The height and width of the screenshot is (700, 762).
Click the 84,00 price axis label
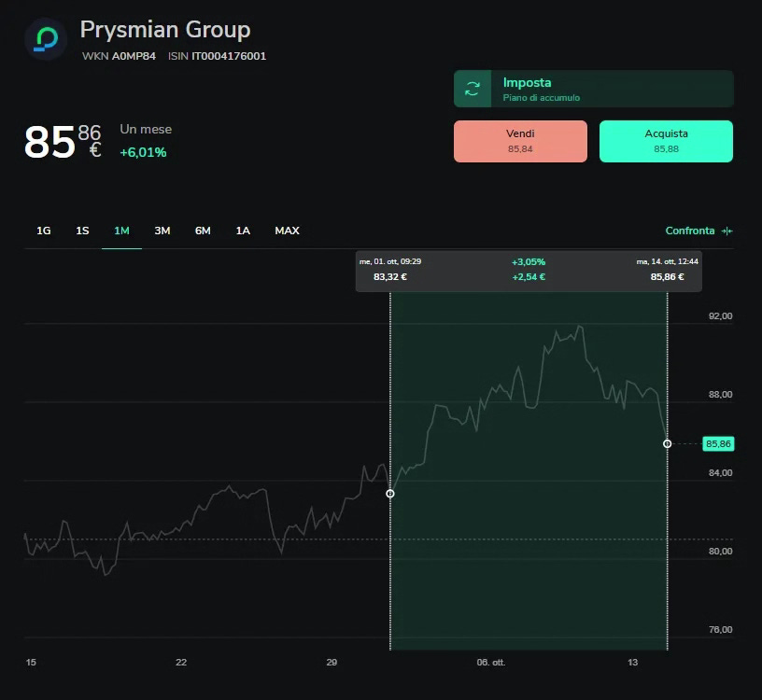click(720, 472)
